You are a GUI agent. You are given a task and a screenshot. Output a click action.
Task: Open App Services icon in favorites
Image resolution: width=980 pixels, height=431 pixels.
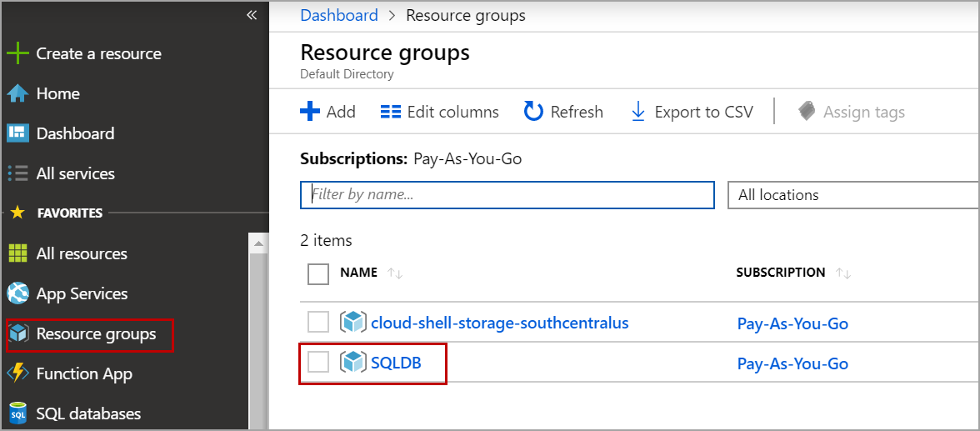tap(17, 293)
